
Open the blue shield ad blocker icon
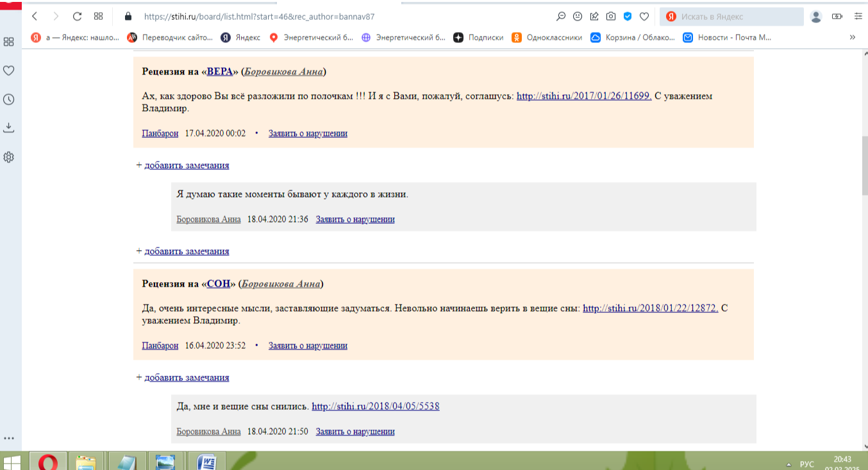tap(628, 16)
